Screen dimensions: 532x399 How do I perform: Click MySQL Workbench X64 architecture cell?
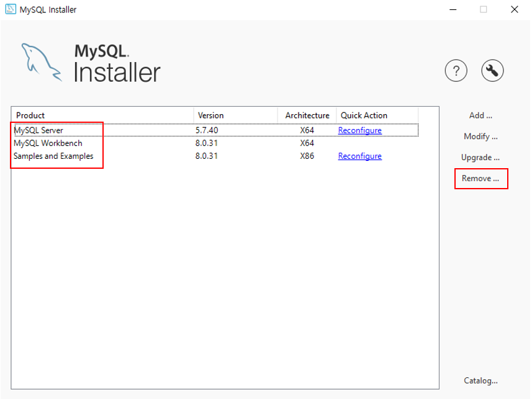click(x=307, y=143)
